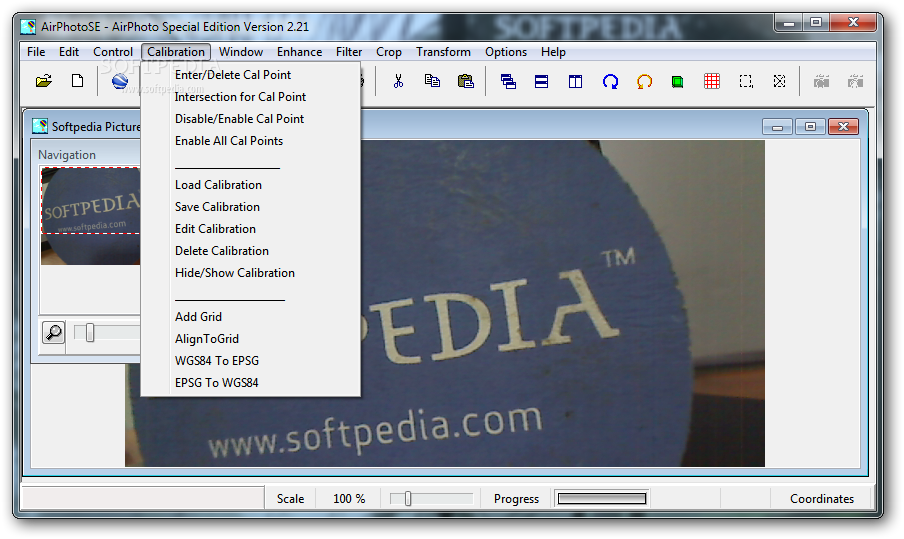This screenshot has width=904, height=539.
Task: Click the orange rotate arrow icon
Action: (x=644, y=82)
